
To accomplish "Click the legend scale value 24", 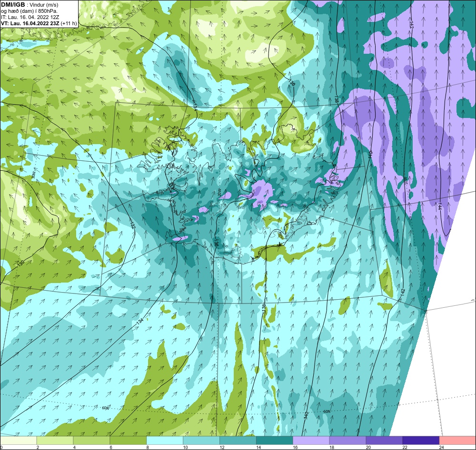I will (441, 447).
